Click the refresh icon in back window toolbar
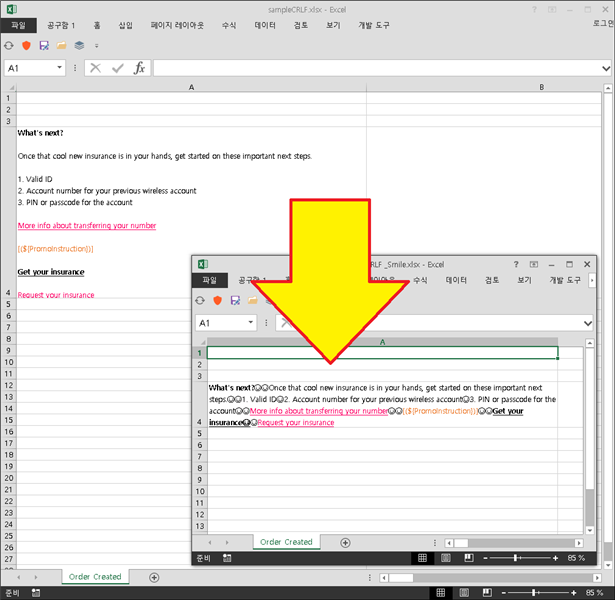The width and height of the screenshot is (615, 600). [9, 45]
